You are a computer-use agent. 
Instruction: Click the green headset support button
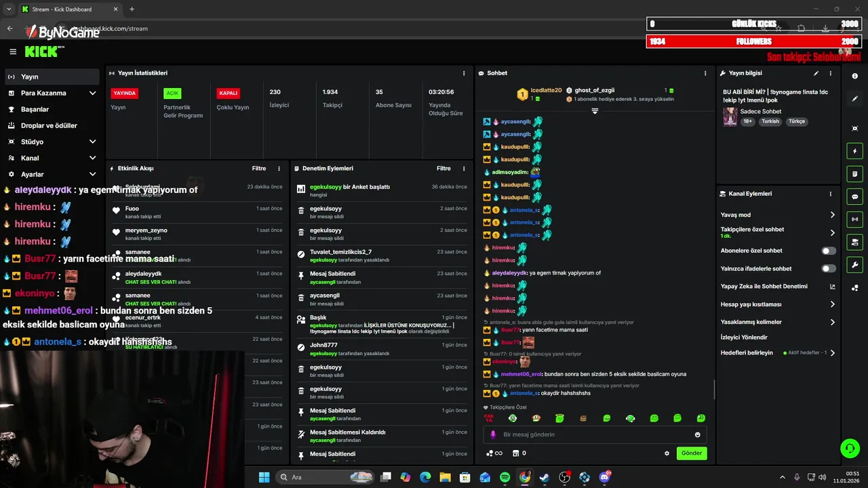(x=850, y=448)
